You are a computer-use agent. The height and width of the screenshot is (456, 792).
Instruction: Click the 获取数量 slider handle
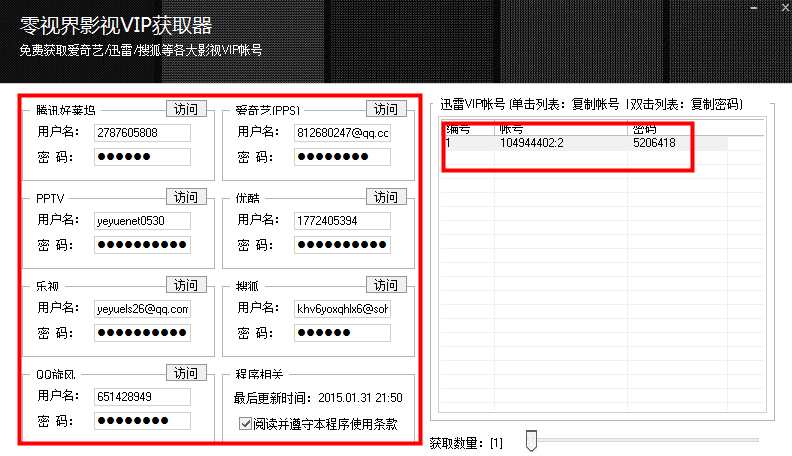tap(531, 440)
